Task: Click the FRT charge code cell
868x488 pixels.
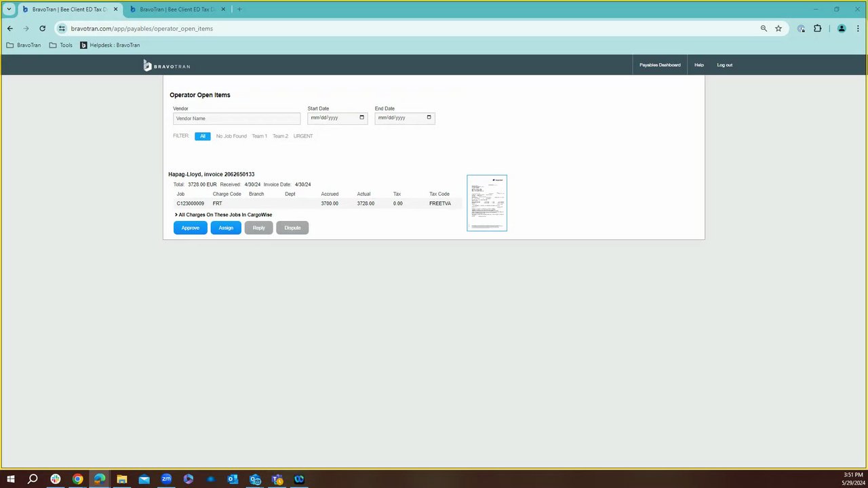Action: [217, 203]
